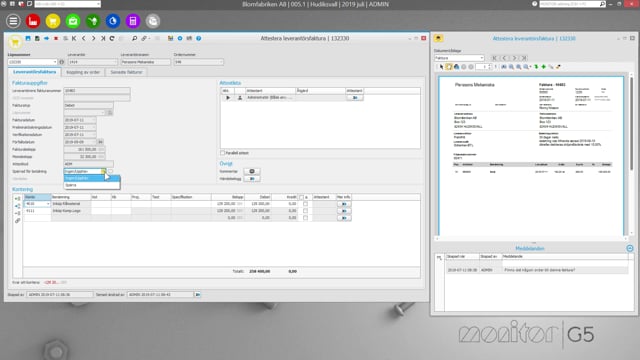Click arrow button beside Senast ändrad av
640x360 pixels.
[198, 294]
